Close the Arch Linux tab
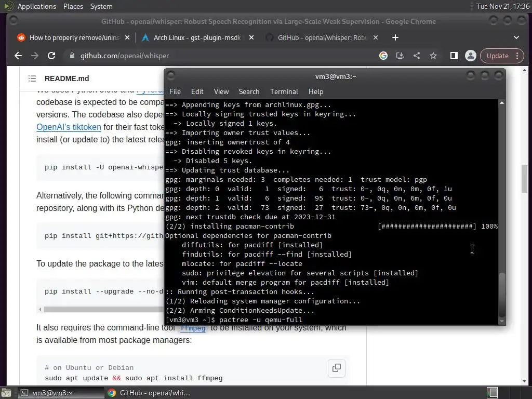The image size is (532, 399). [251, 37]
